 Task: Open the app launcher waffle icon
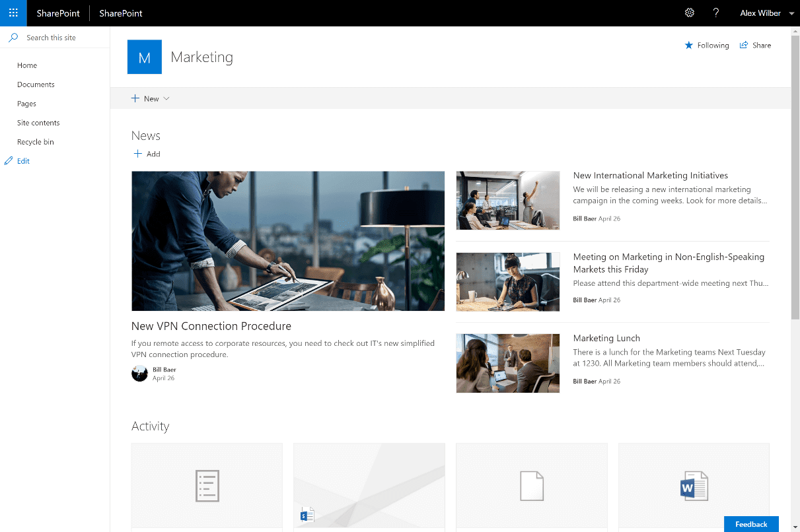click(13, 13)
